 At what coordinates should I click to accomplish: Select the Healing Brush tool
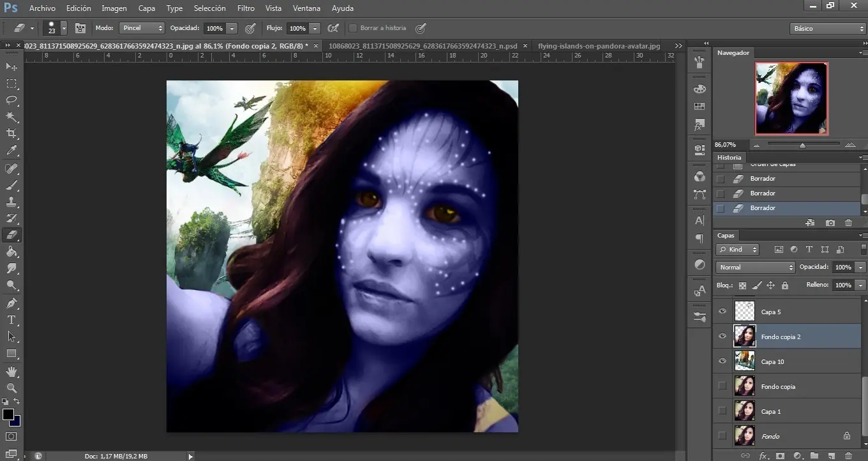11,169
